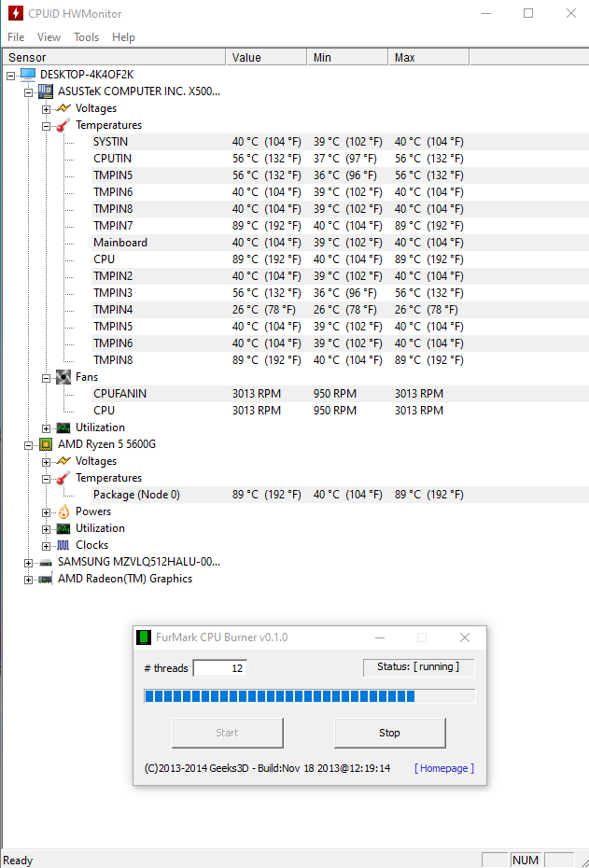Click the AMD Radeon graphics card icon
This screenshot has height=868, width=589.
[46, 579]
